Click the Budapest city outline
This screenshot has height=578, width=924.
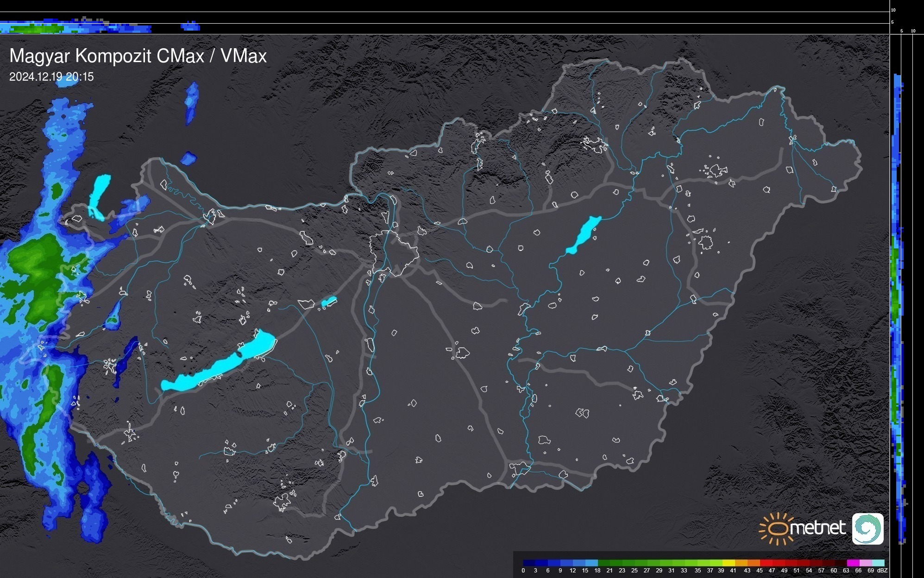(x=394, y=253)
